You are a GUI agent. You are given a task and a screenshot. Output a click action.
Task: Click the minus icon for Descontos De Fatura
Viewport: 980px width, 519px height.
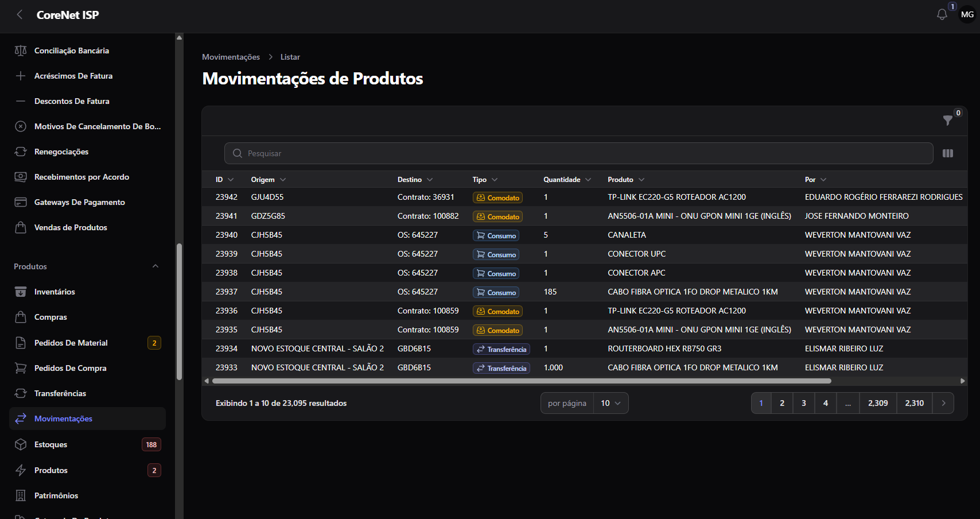click(x=21, y=101)
